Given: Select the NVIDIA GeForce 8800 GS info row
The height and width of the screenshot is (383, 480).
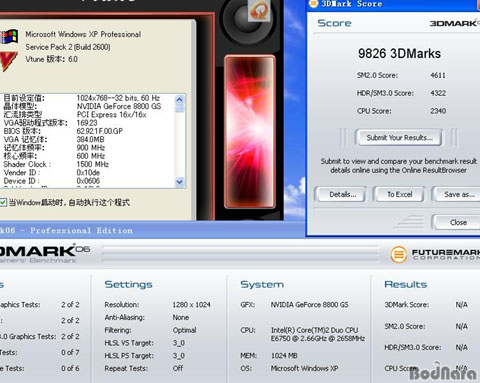Looking at the screenshot, I should (x=89, y=106).
